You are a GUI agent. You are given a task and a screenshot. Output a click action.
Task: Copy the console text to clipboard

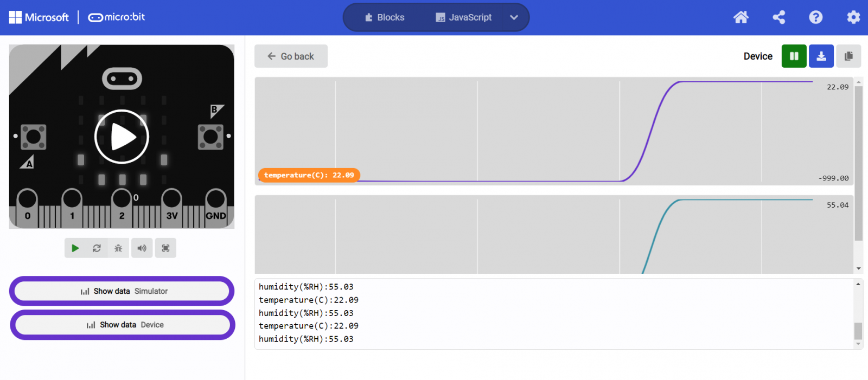[848, 56]
